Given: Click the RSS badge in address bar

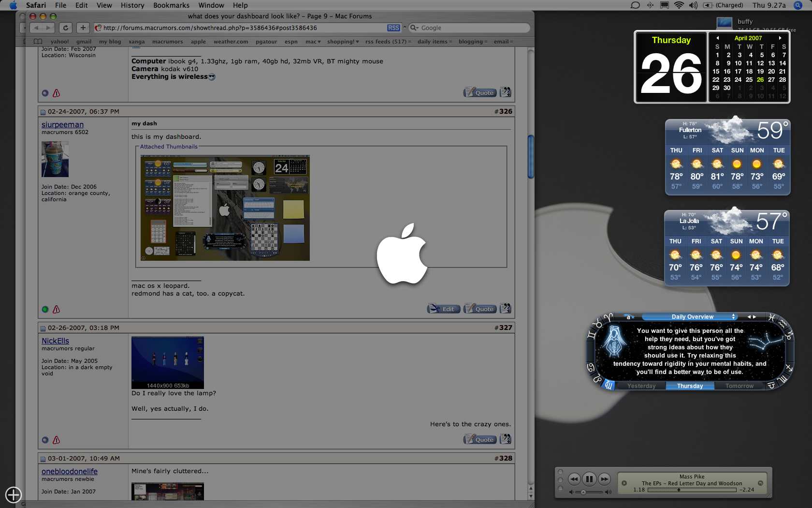Looking at the screenshot, I should coord(393,28).
